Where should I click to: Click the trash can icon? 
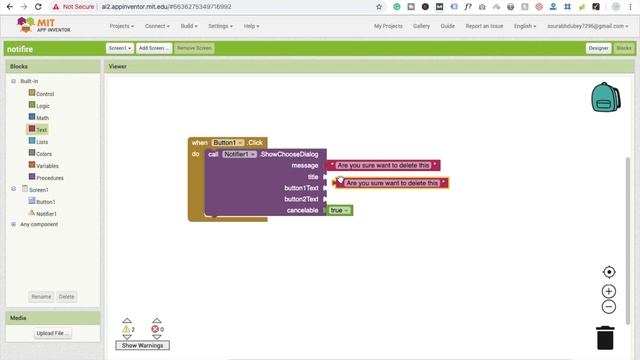coord(605,338)
